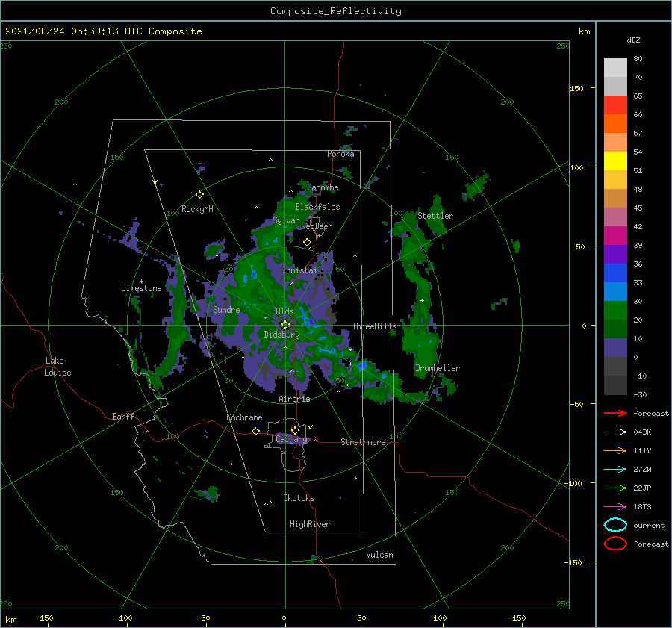Click the Okotoks town label
Screen dimensions: 672x628
(x=299, y=498)
